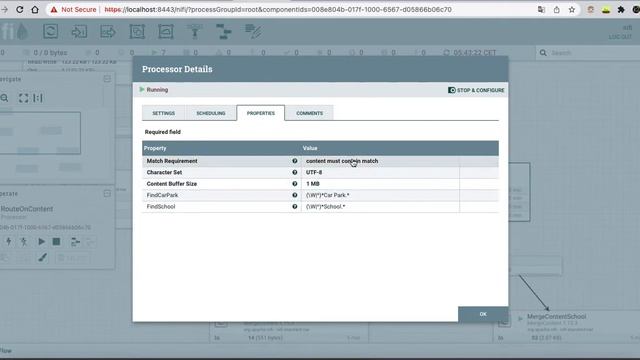Start the RouteOnContent processor with play icon
The width and height of the screenshot is (640, 360).
[x=41, y=242]
